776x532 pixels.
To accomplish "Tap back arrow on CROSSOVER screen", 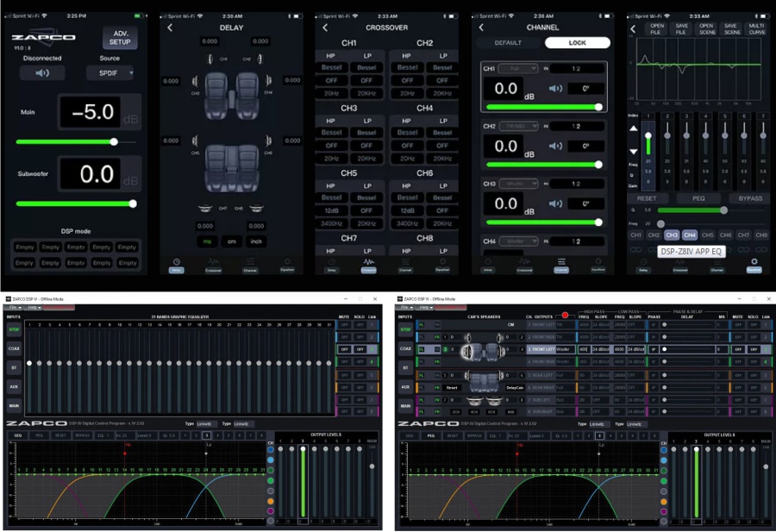I will tap(324, 28).
